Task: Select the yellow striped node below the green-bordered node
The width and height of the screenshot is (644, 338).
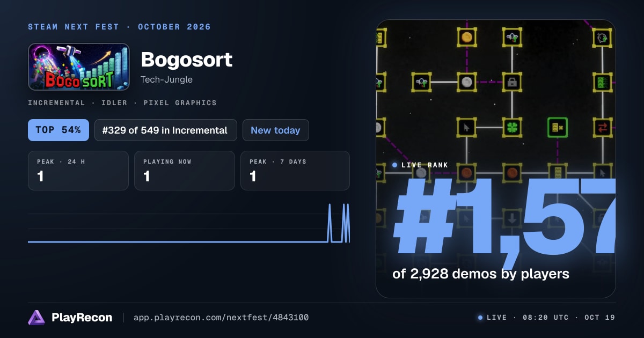Action: coord(558,173)
